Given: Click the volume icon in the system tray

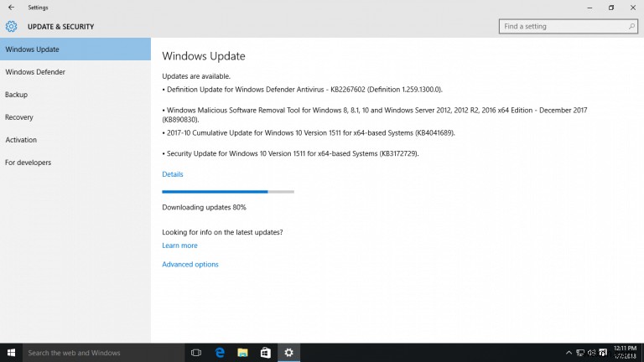Looking at the screenshot, I should [591, 353].
